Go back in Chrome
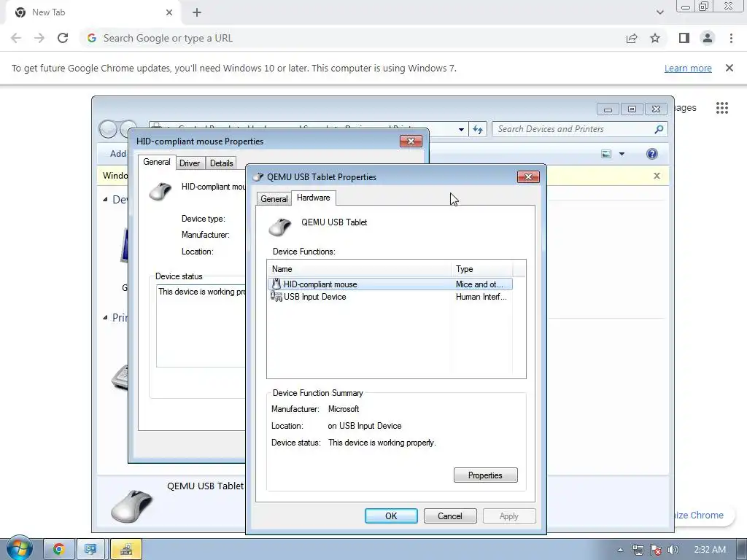747x560 pixels. coord(16,38)
